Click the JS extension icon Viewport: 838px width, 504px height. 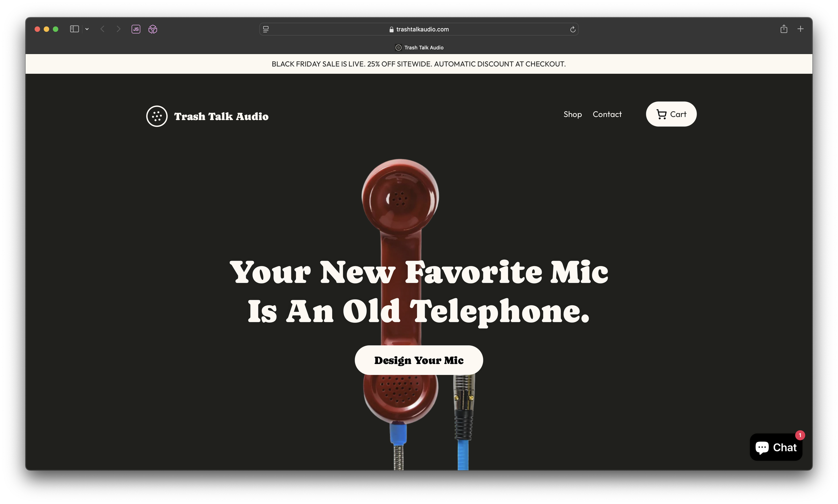136,29
